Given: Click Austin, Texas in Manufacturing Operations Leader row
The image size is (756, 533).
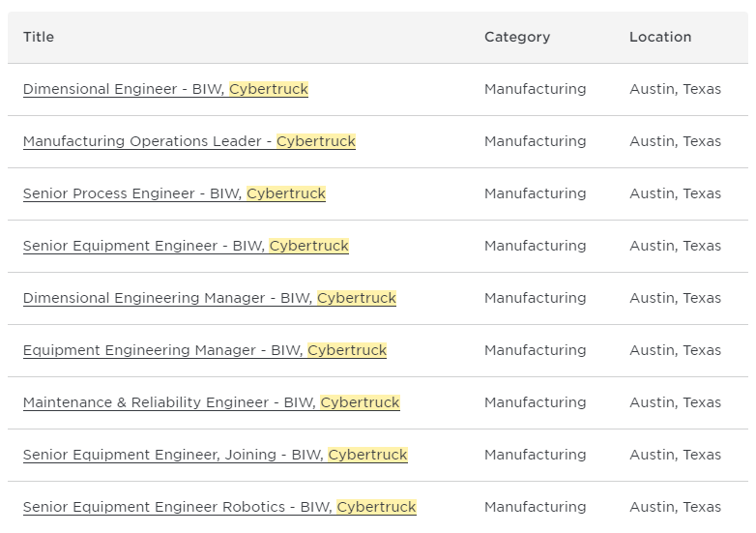Looking at the screenshot, I should pyautogui.click(x=675, y=141).
